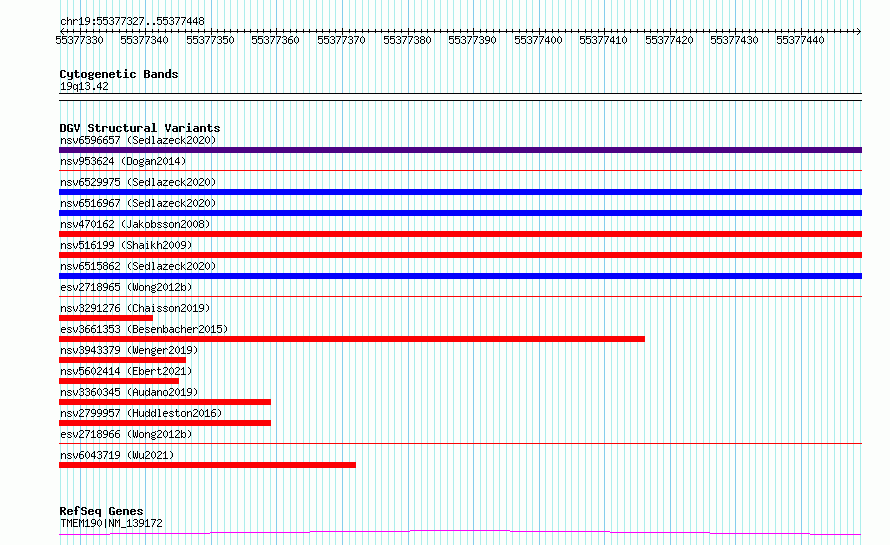Open variant nsv516199 (Shaikh2009) label
The width and height of the screenshot is (890, 545).
point(126,245)
